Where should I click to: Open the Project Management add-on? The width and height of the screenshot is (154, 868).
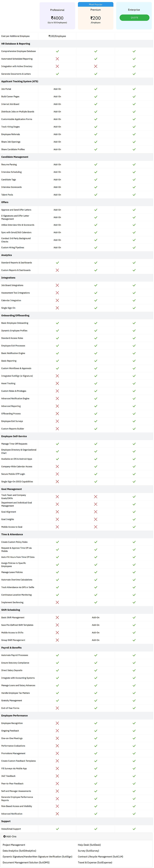[14, 845]
